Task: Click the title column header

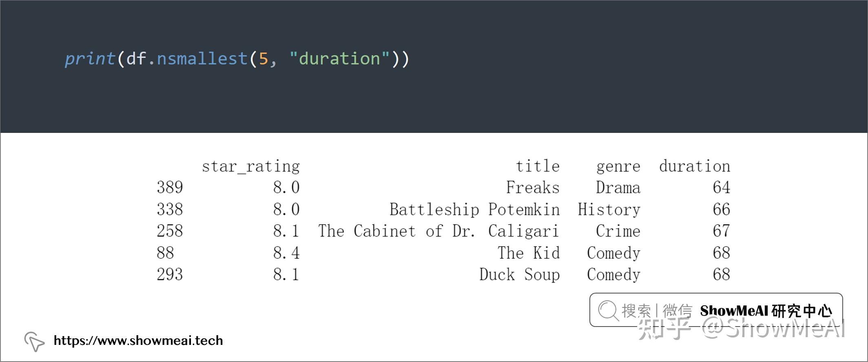Action: pyautogui.click(x=538, y=166)
